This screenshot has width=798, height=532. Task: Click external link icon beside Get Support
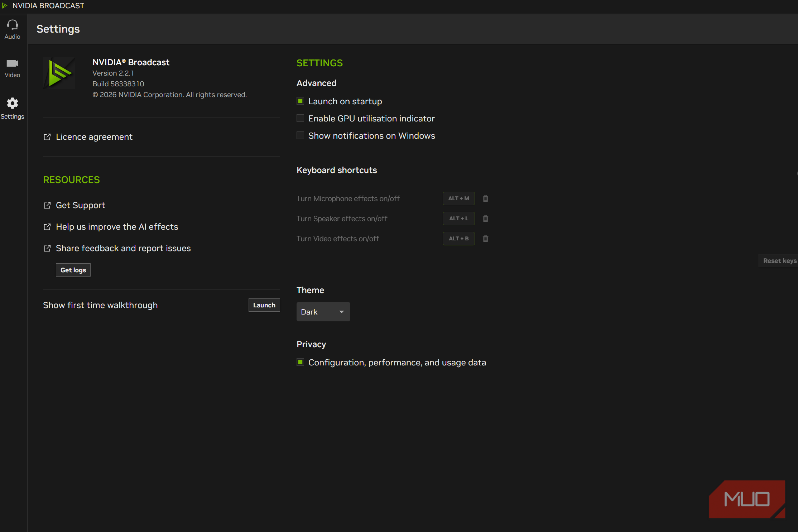[47, 205]
